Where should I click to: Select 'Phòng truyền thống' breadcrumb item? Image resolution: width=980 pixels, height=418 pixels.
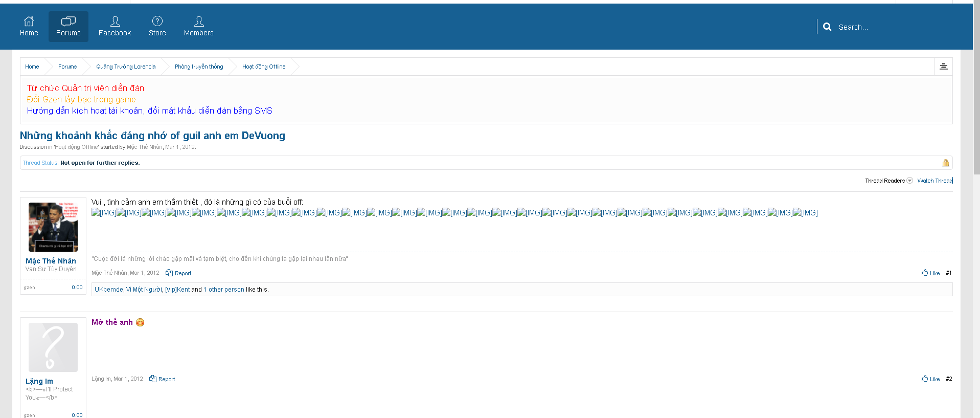(x=199, y=67)
